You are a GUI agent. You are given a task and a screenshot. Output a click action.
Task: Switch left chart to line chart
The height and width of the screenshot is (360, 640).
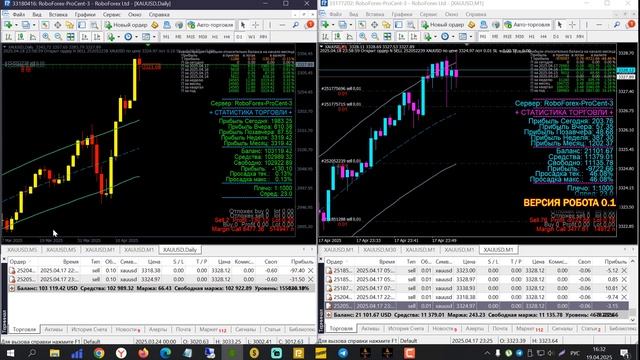tap(33, 37)
